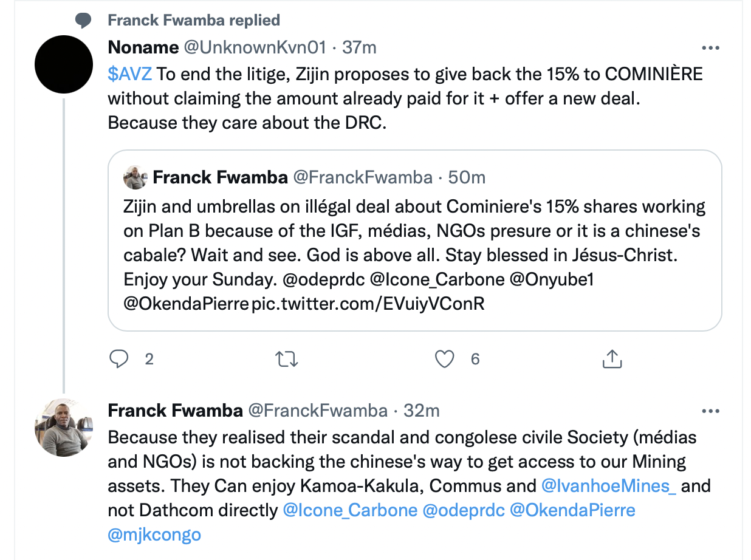Open the @OkendaPierre mention in the reply
This screenshot has width=751, height=560.
pyautogui.click(x=572, y=510)
